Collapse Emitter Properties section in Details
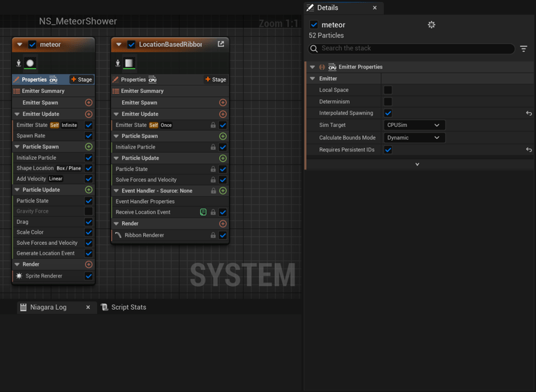This screenshot has width=536, height=392. point(312,67)
